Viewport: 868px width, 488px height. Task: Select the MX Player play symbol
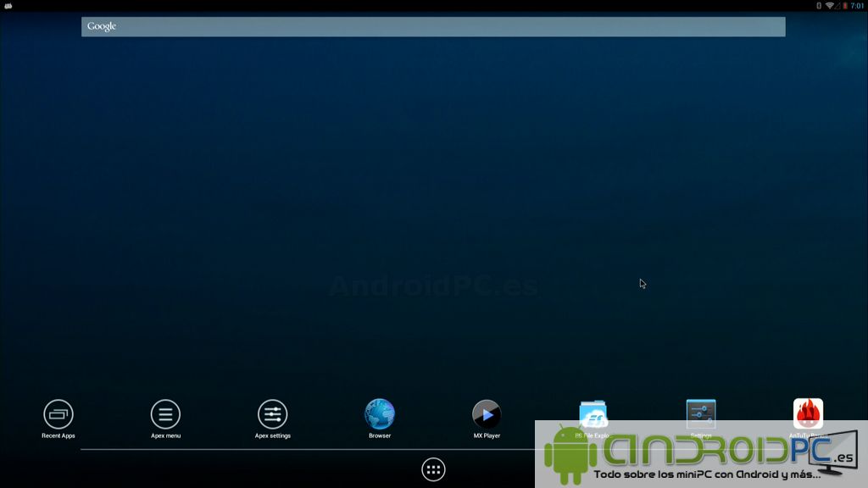click(x=487, y=414)
